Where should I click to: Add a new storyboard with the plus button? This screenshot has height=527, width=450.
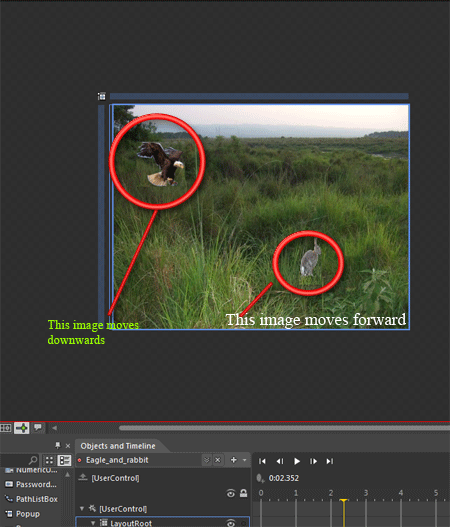click(x=234, y=459)
